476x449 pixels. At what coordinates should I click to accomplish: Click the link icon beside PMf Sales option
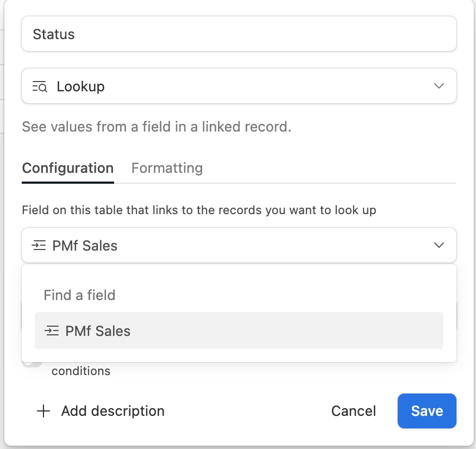pos(52,331)
